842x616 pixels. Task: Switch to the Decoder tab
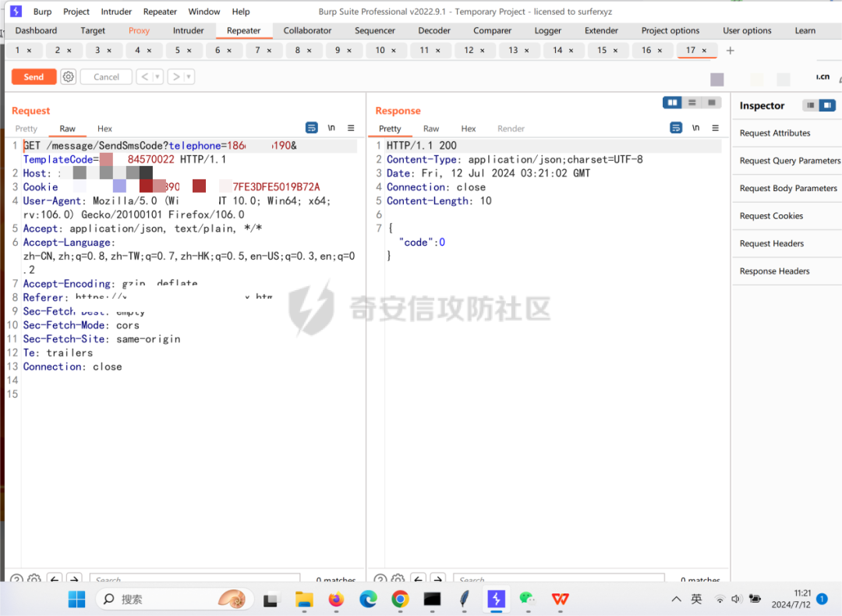coord(434,30)
